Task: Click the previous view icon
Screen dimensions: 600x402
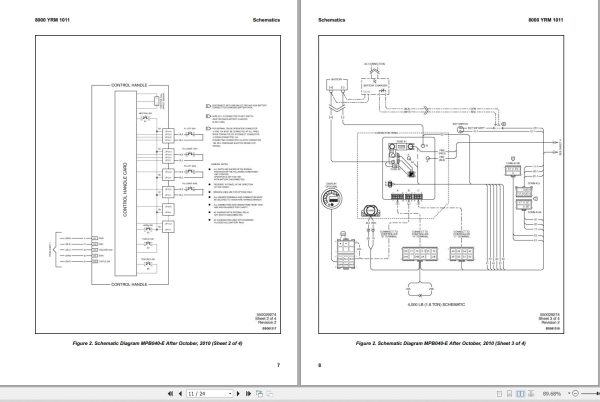Action: click(259, 393)
